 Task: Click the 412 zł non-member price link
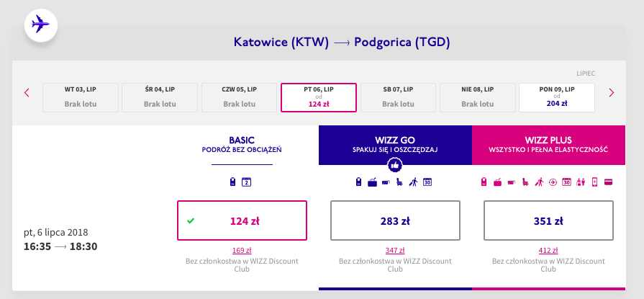(548, 250)
